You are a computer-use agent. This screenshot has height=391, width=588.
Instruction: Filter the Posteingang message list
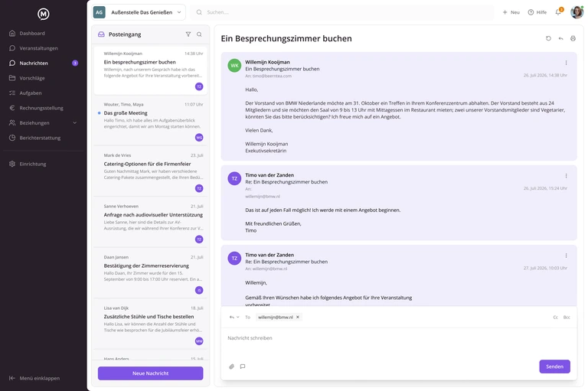coord(188,34)
